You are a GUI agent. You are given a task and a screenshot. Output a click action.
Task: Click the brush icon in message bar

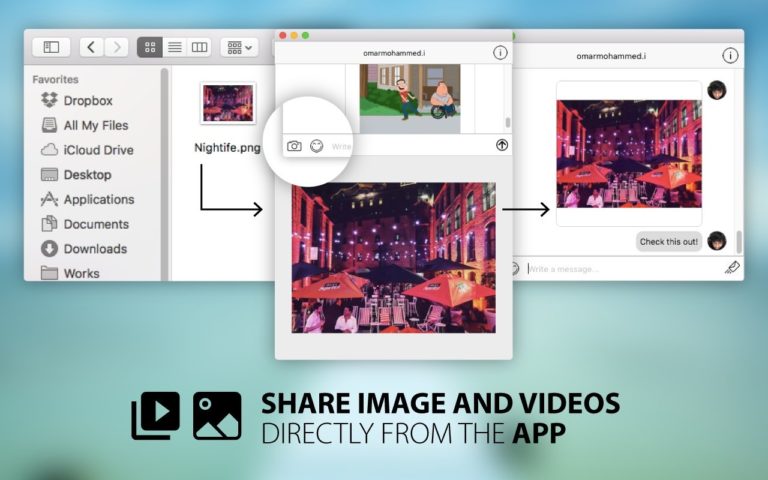coord(732,267)
